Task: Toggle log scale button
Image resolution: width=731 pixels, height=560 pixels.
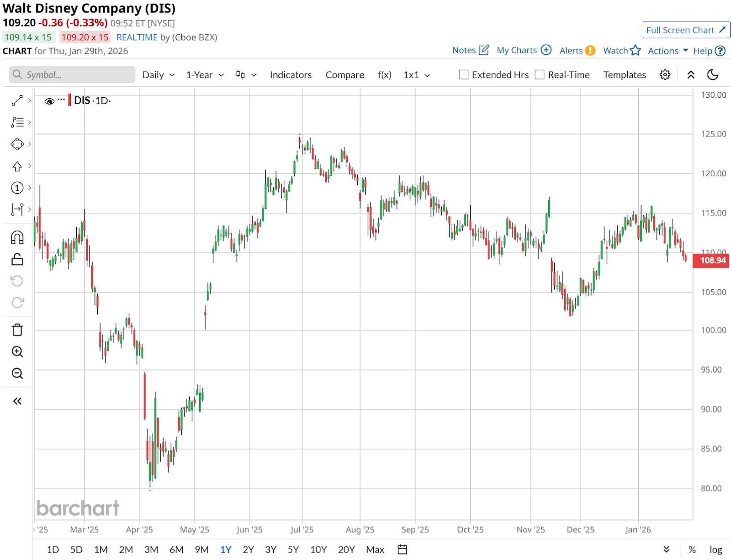Action: 715,549
